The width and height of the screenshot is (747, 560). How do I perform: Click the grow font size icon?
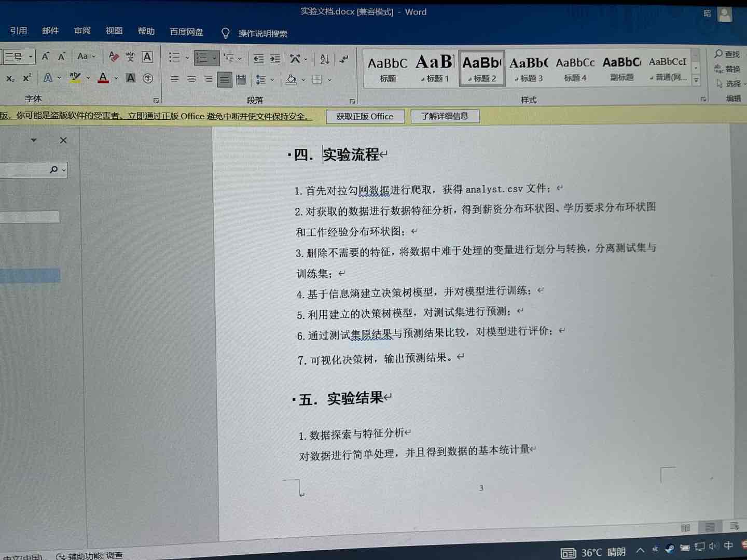46,56
